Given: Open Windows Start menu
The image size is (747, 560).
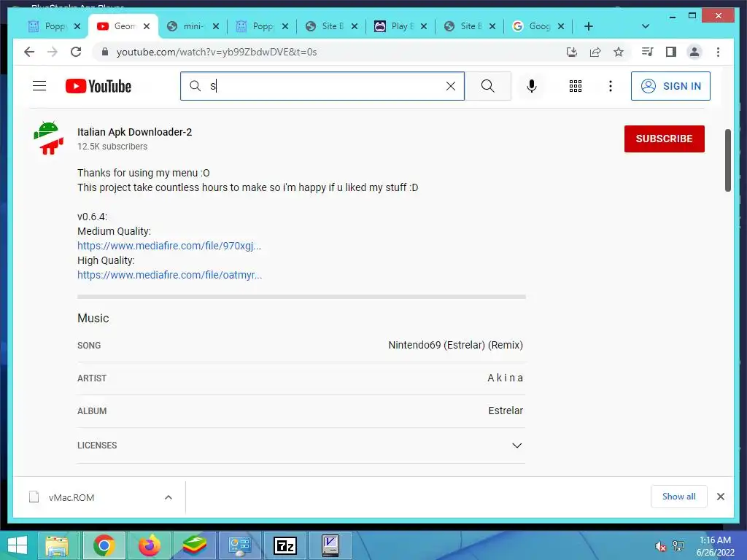Looking at the screenshot, I should [18, 545].
